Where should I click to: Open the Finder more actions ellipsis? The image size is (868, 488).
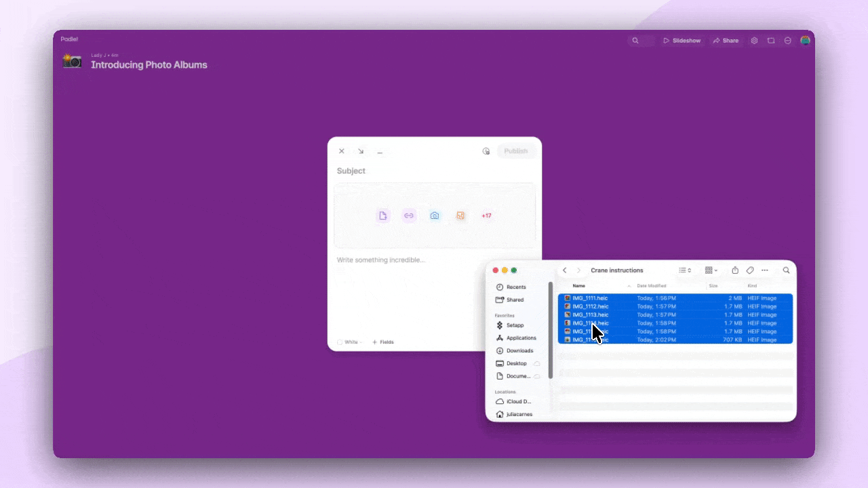[765, 270]
